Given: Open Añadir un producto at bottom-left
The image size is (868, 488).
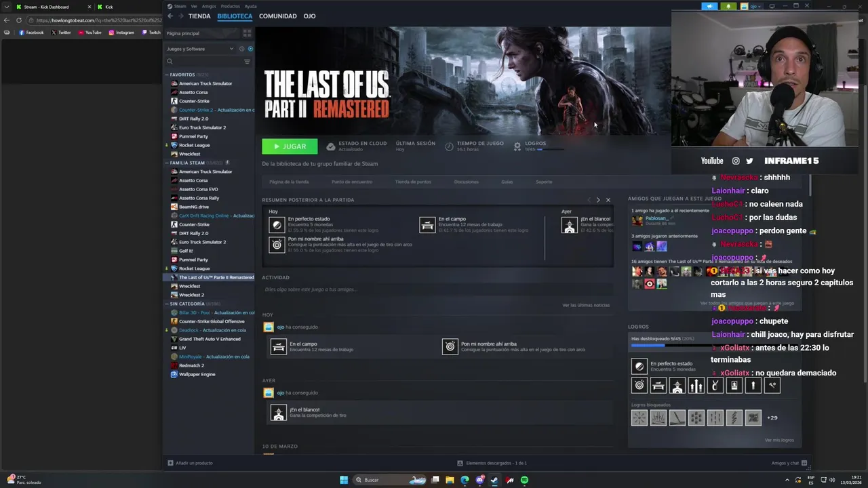Looking at the screenshot, I should coord(191,463).
